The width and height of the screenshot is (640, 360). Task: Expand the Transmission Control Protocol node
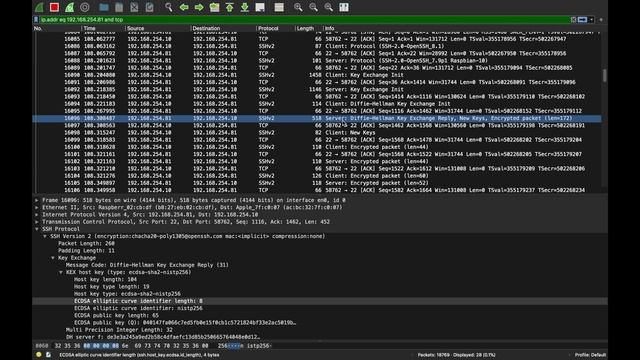(37, 222)
